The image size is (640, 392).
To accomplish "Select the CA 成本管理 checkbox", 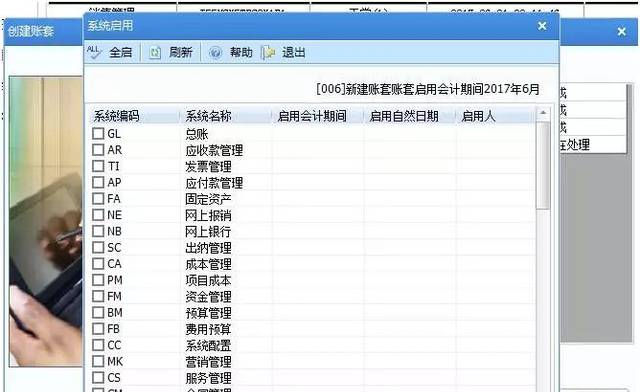I will pyautogui.click(x=98, y=264).
